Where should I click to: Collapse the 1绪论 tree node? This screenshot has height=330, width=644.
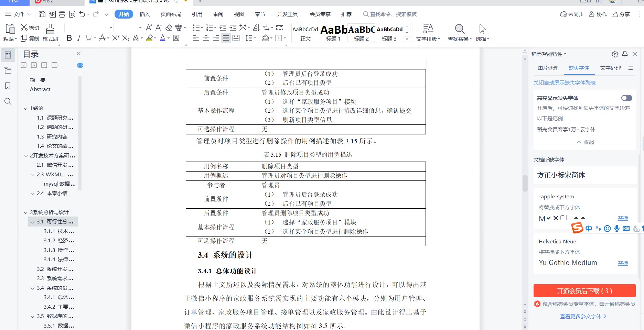coord(25,108)
